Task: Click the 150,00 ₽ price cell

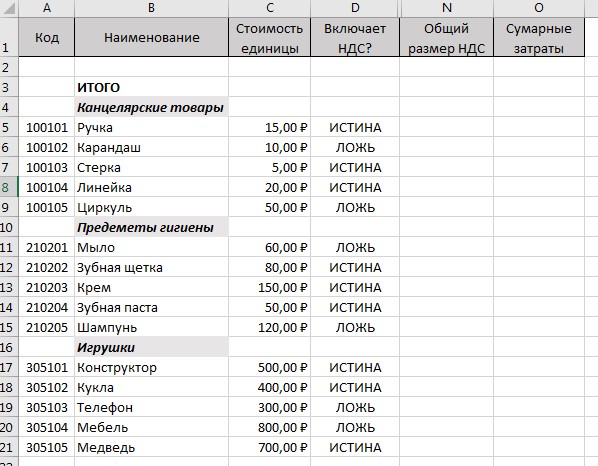Action: coord(270,287)
